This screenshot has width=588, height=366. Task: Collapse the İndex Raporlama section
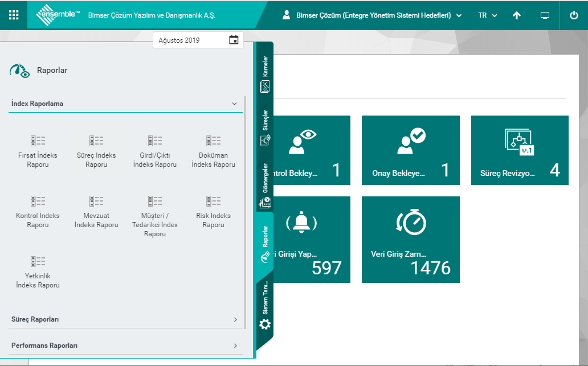(x=234, y=104)
